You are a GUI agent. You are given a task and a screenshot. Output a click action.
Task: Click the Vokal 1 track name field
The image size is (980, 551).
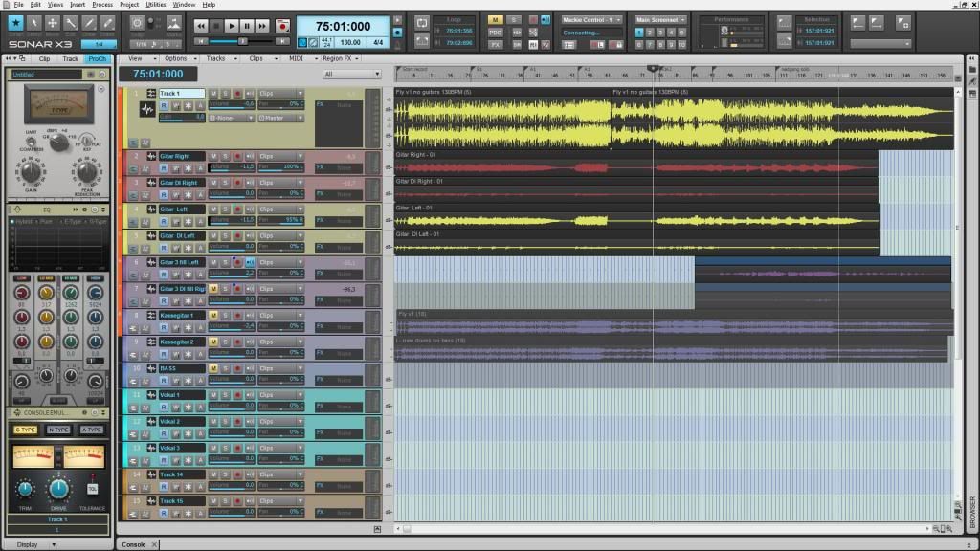coord(181,395)
